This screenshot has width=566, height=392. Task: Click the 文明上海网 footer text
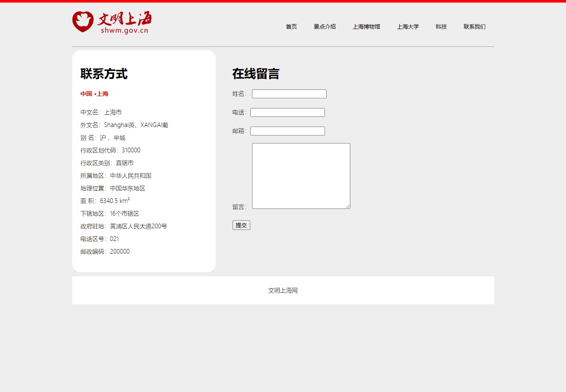283,290
